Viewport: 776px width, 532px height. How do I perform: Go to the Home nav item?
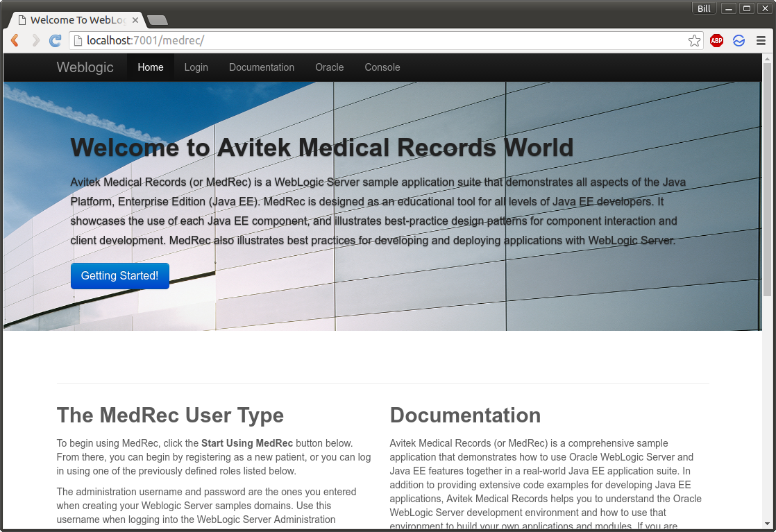[151, 67]
